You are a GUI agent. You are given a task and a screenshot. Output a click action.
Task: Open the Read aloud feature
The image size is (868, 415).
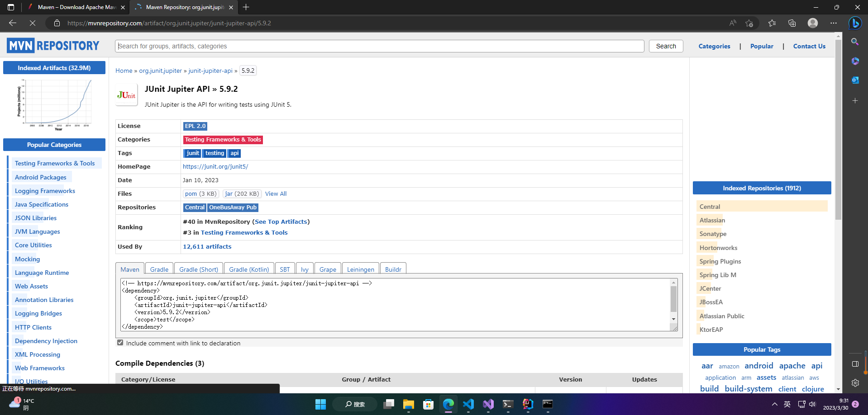click(733, 23)
